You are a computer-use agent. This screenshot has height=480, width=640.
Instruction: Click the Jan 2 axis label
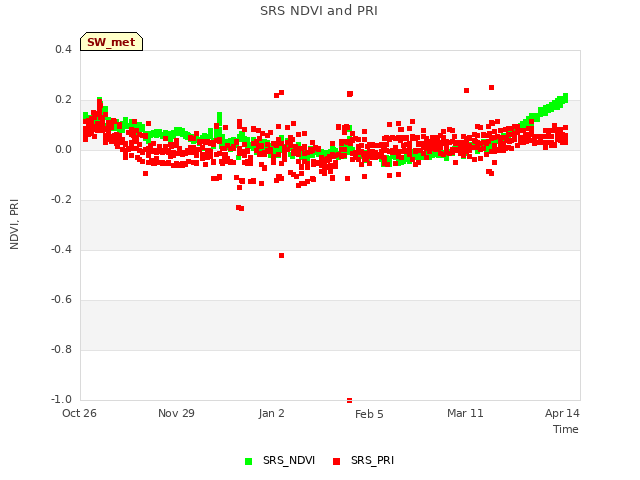[x=271, y=413]
